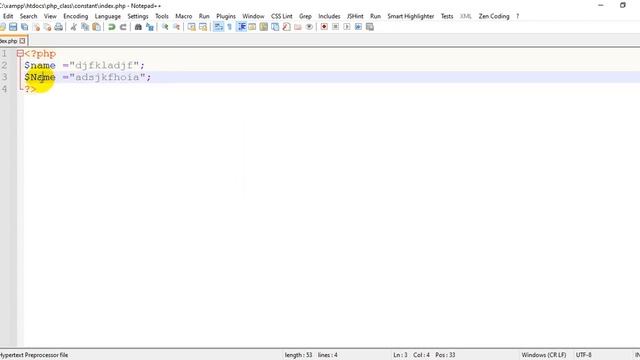
Task: Click the Monitoring eye toolbar icon
Action: 309,27
